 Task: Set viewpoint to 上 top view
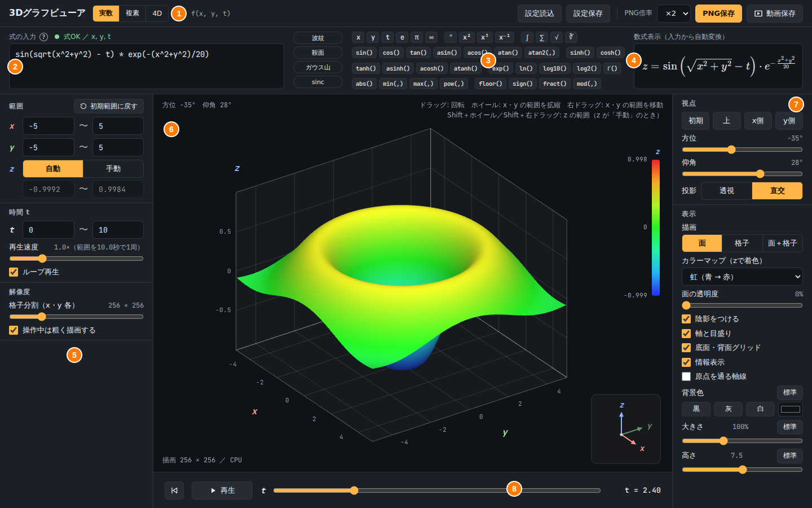pos(727,121)
